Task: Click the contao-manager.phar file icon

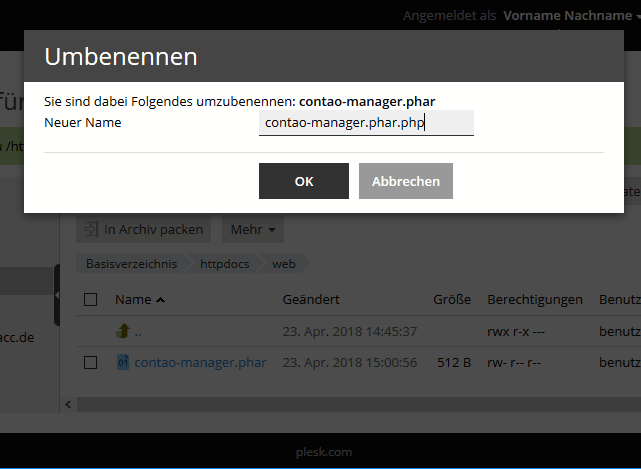Action: (x=123, y=362)
